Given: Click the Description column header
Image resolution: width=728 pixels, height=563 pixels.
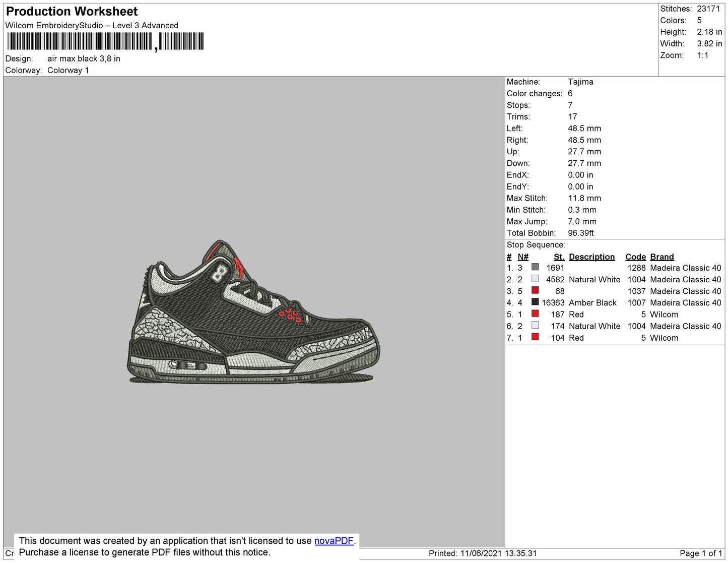Looking at the screenshot, I should click(x=591, y=257).
